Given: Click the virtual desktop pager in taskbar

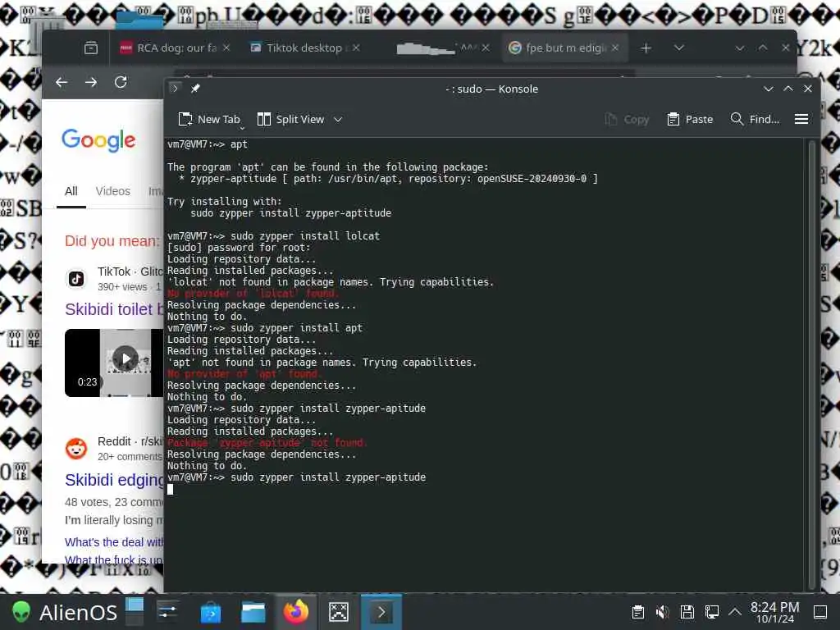Looking at the screenshot, I should click(x=135, y=612).
